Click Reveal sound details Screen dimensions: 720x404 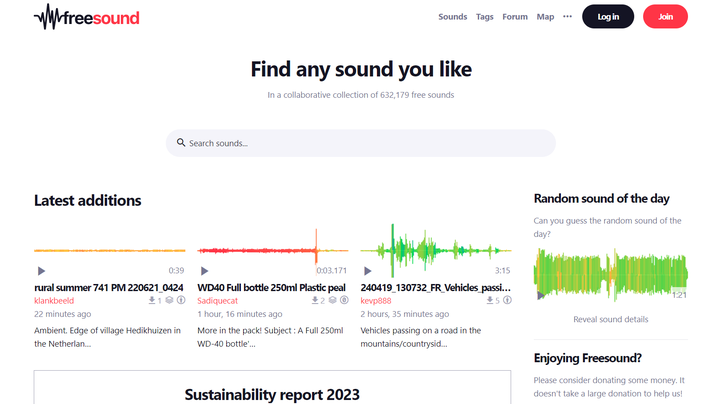click(611, 319)
